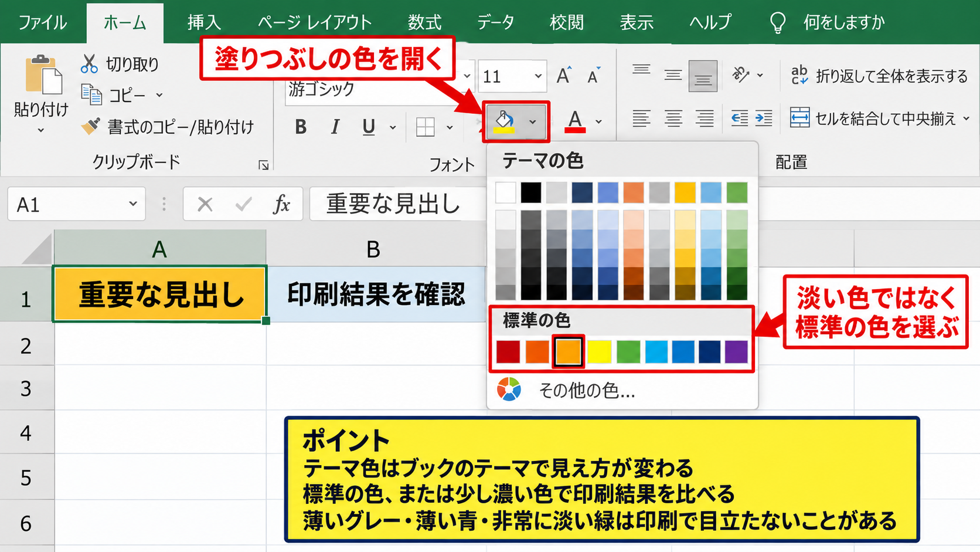
Task: Click column A header
Action: click(160, 249)
